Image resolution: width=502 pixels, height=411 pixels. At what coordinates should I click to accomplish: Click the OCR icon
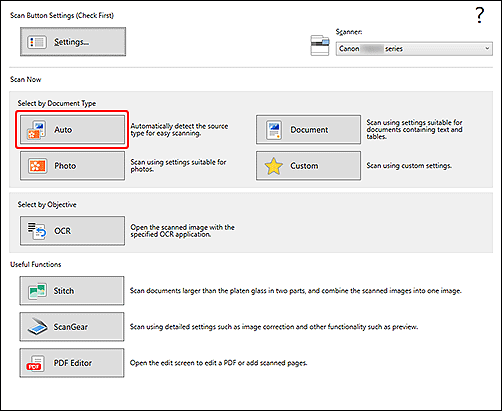[x=37, y=231]
